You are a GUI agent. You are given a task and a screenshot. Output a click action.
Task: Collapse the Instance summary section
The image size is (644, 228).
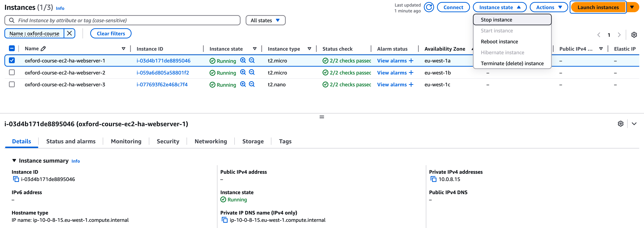(x=14, y=161)
